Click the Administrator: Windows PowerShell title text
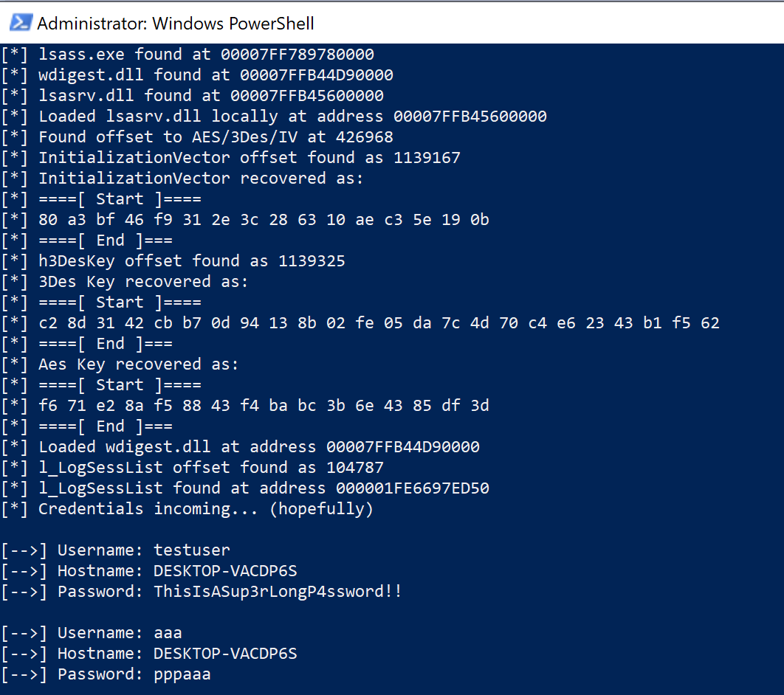This screenshot has height=695, width=784. [170, 23]
